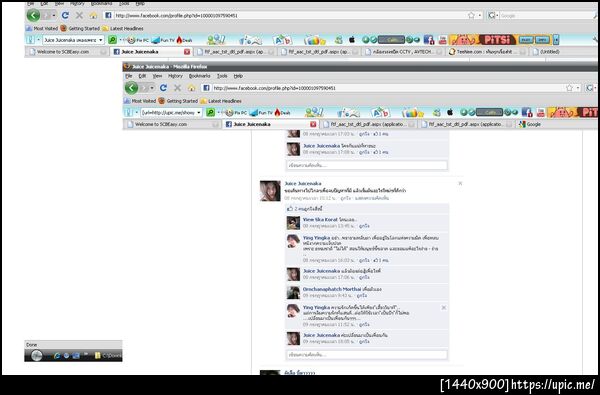Go Home in the front Firefox window
This screenshot has height=395, width=600.
(x=191, y=88)
